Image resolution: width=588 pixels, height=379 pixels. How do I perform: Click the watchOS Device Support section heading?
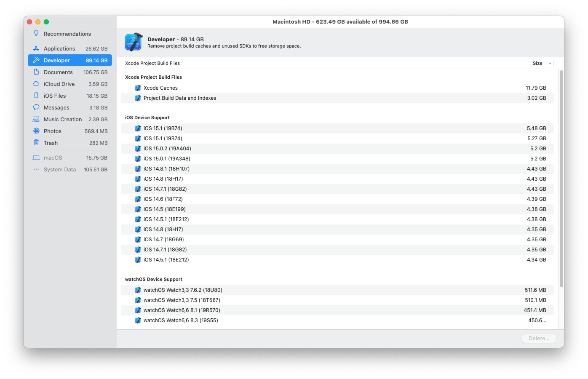click(x=154, y=279)
